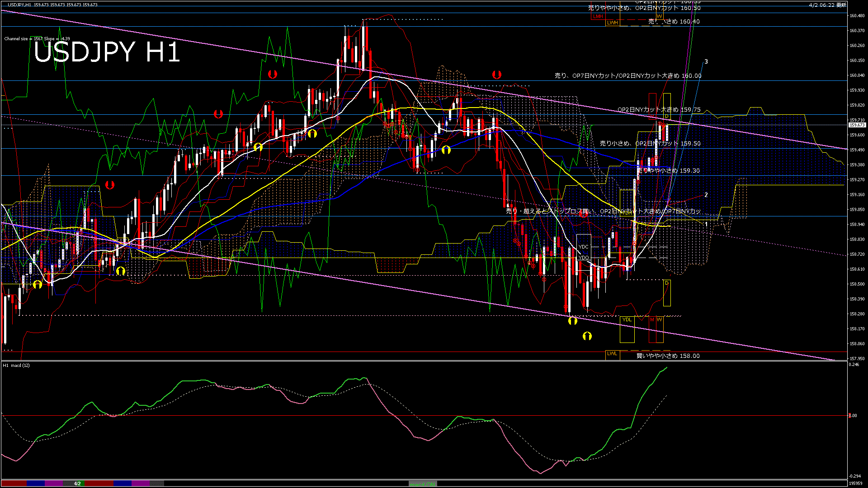Click the 4/2 date marker in bottom bar
This screenshot has width=868, height=488.
pos(78,483)
